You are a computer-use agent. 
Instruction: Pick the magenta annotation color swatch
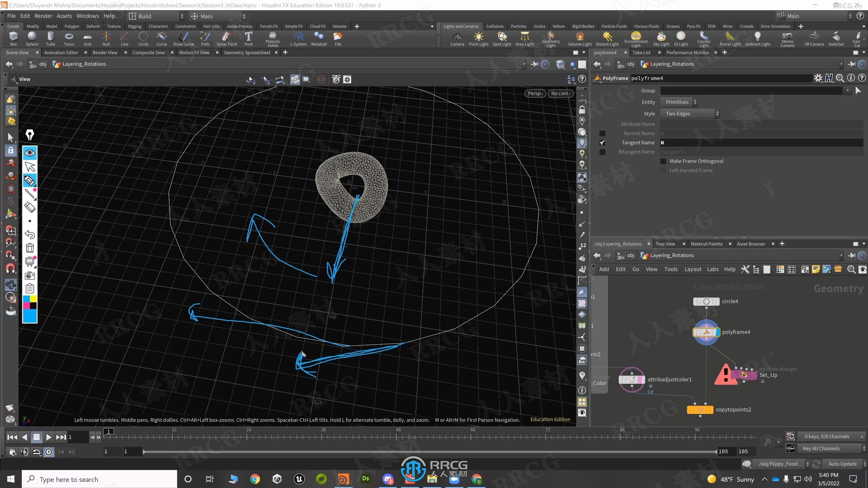(26, 306)
